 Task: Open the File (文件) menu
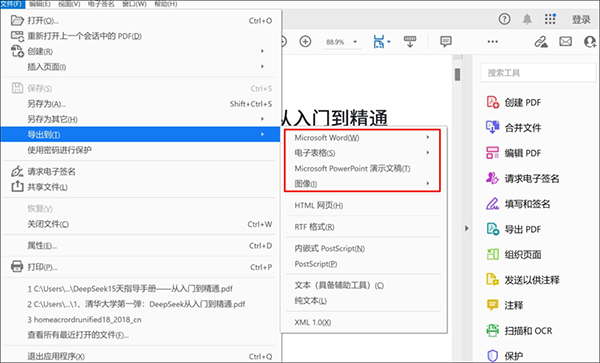pyautogui.click(x=12, y=4)
